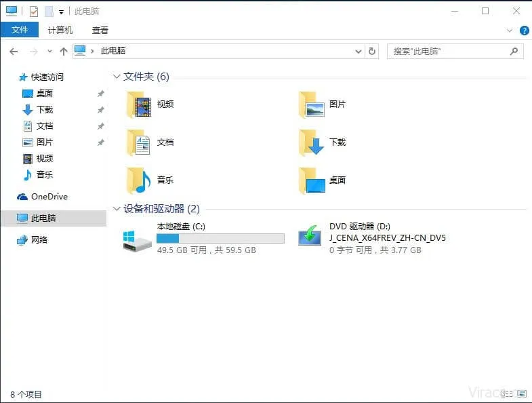Viewport: 532px width, 403px height.
Task: Expand the ribbon with the chevron
Action: 509,31
